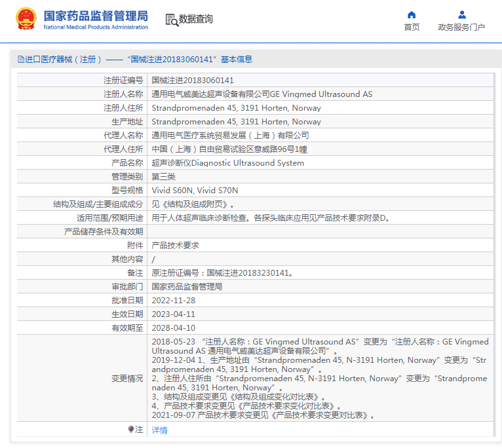The height and width of the screenshot is (448, 502).
Task: Open the 数据查询 section label
Action: coord(196,20)
